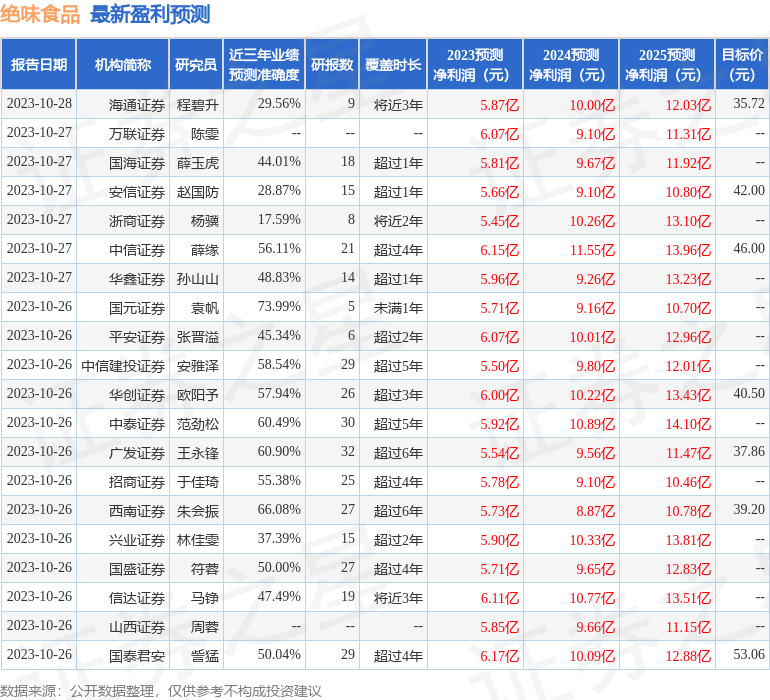The image size is (770, 700).
Task: Click researcher name 孙山山
Action: pyautogui.click(x=197, y=279)
